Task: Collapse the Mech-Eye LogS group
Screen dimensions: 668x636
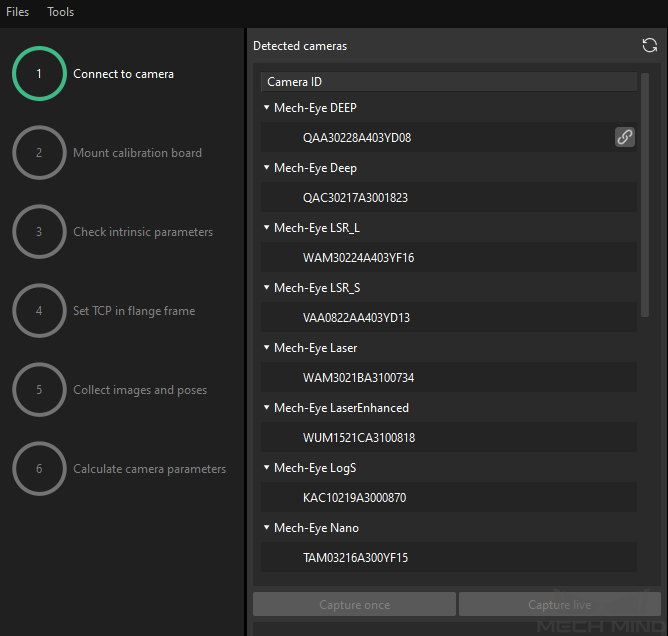Action: click(x=267, y=468)
